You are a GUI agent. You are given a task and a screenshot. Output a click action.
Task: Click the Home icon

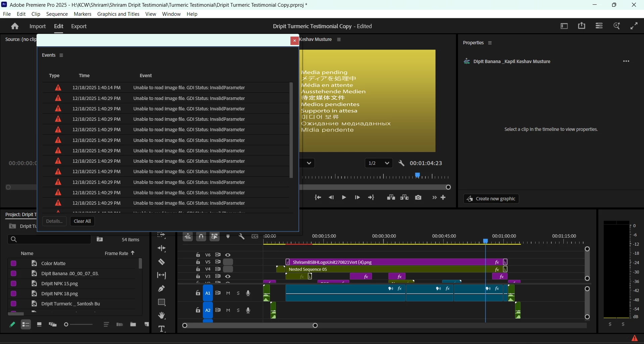coord(15,26)
